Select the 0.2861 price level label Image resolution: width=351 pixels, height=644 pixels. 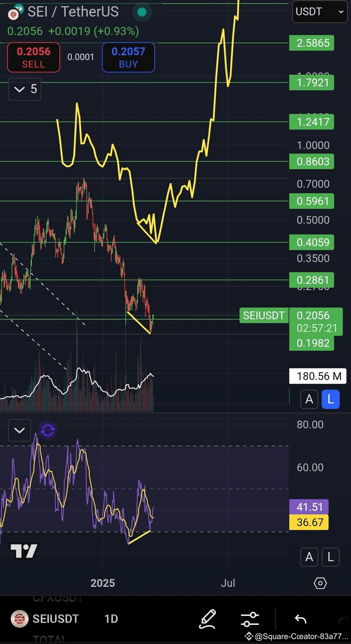[312, 280]
